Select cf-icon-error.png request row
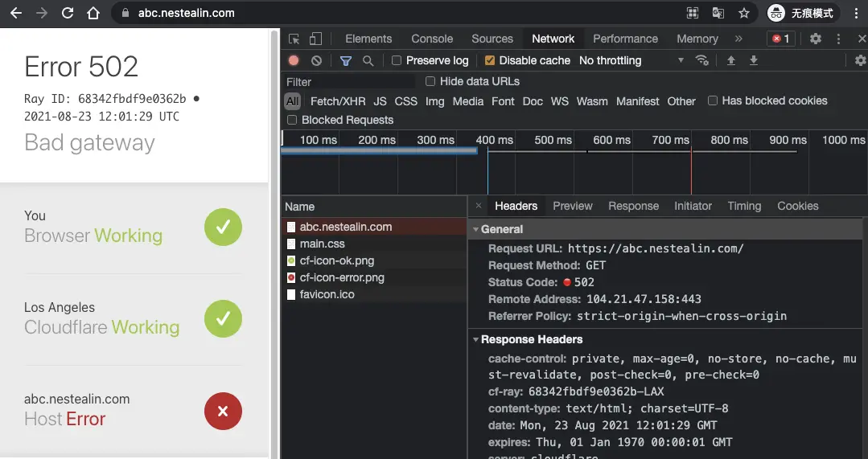The width and height of the screenshot is (868, 459). 374,277
